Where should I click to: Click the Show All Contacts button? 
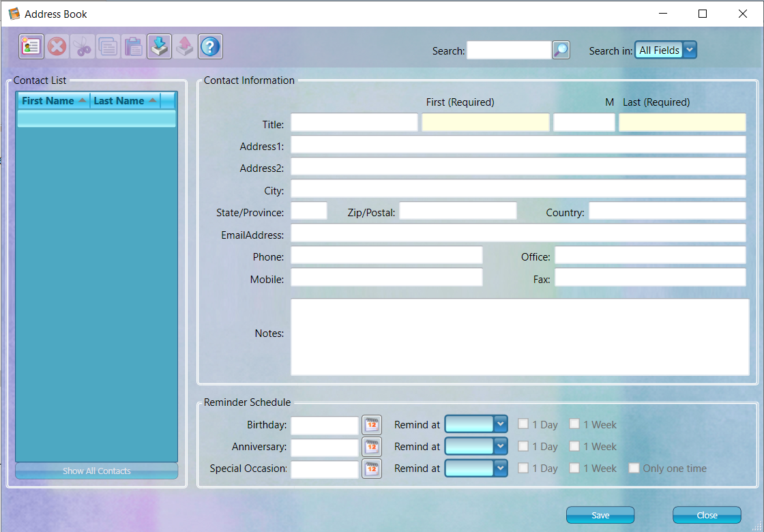coord(96,471)
